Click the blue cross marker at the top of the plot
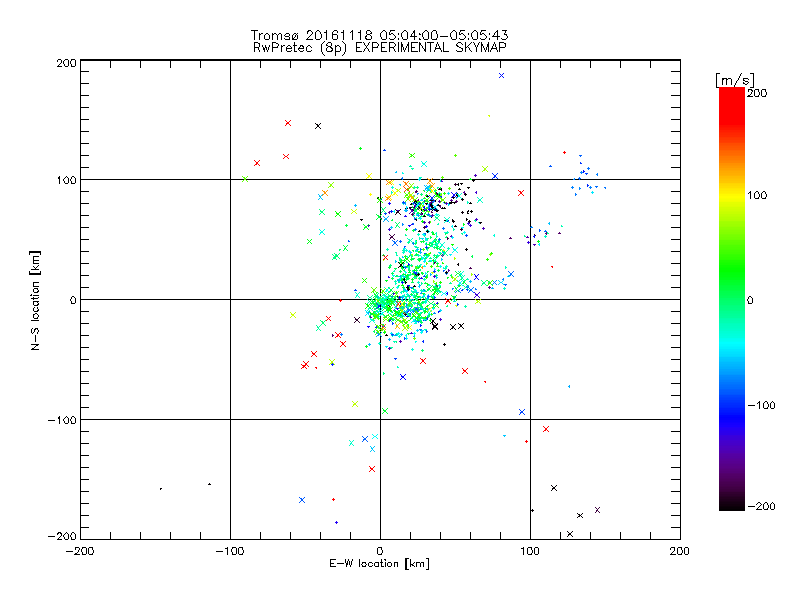This screenshot has width=800, height=600. 502,76
